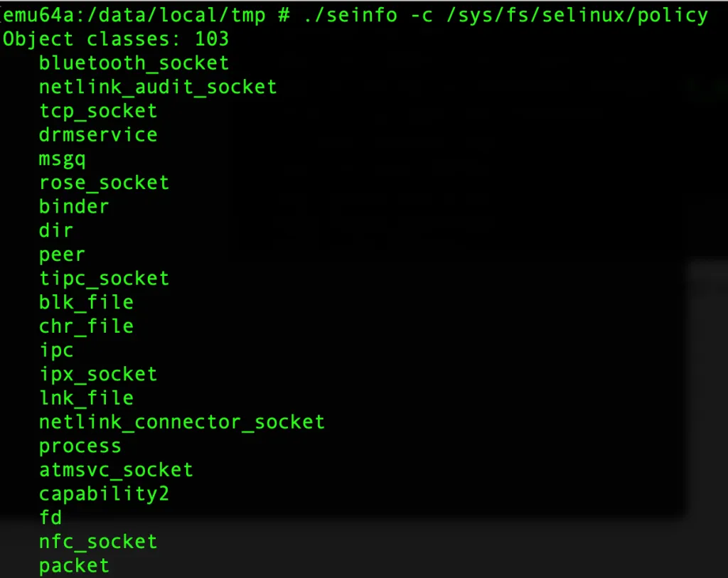Image resolution: width=728 pixels, height=578 pixels.
Task: Select the rose_socket line
Action: pyautogui.click(x=104, y=183)
